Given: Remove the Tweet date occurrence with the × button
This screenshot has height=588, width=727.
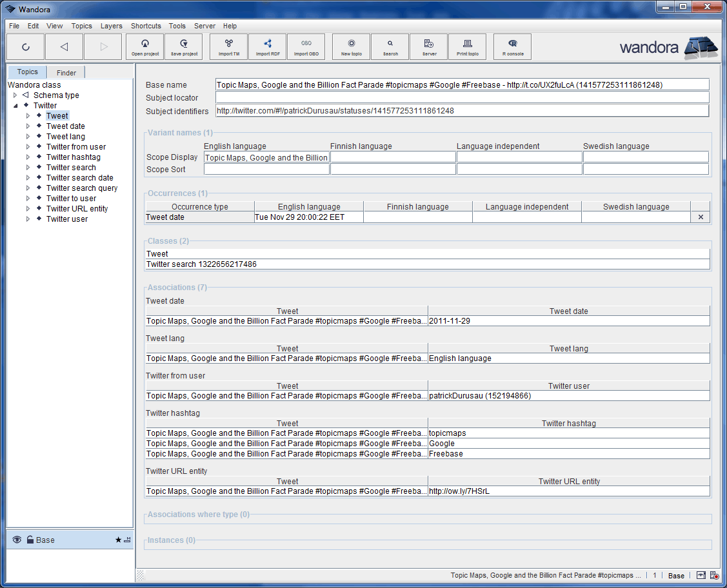Looking at the screenshot, I should pos(700,217).
